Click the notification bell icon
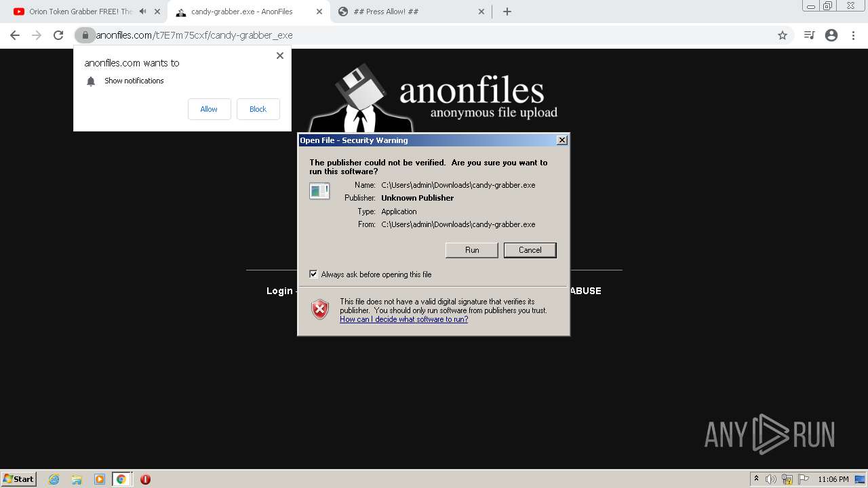868x488 pixels. 91,81
